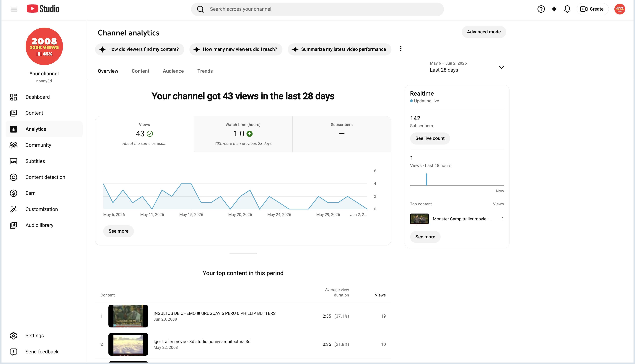Click the Community people icon
635x364 pixels.
coord(14,145)
